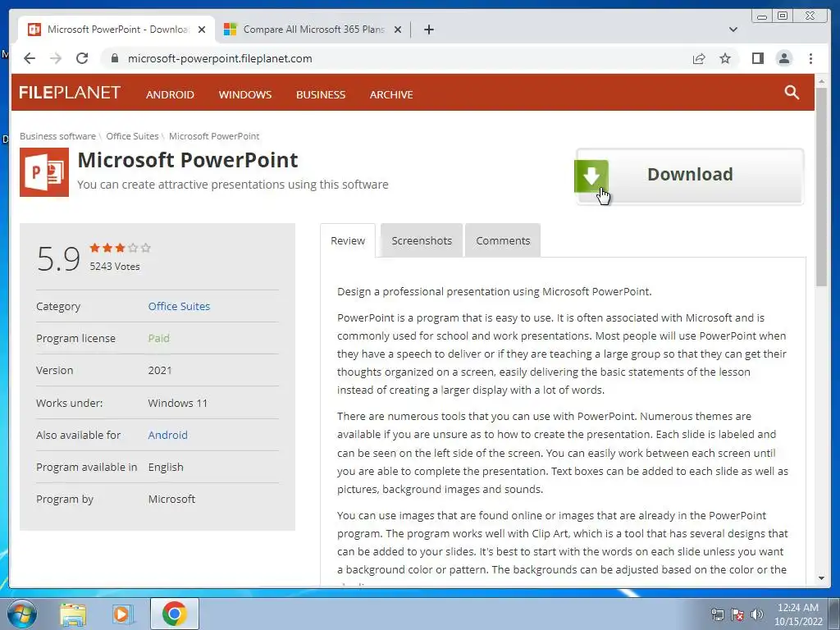This screenshot has height=630, width=840.
Task: Click the padlock site info icon
Action: coord(114,58)
